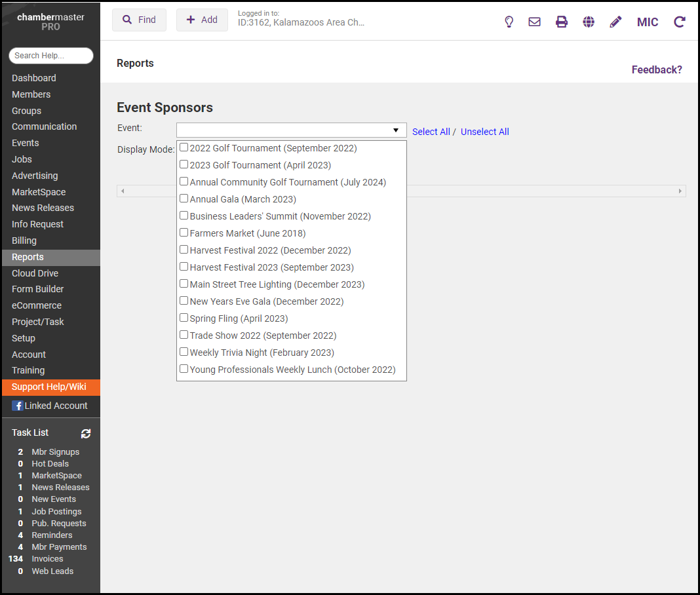Open the Facebook Linked Account
The image size is (700, 595).
[50, 406]
